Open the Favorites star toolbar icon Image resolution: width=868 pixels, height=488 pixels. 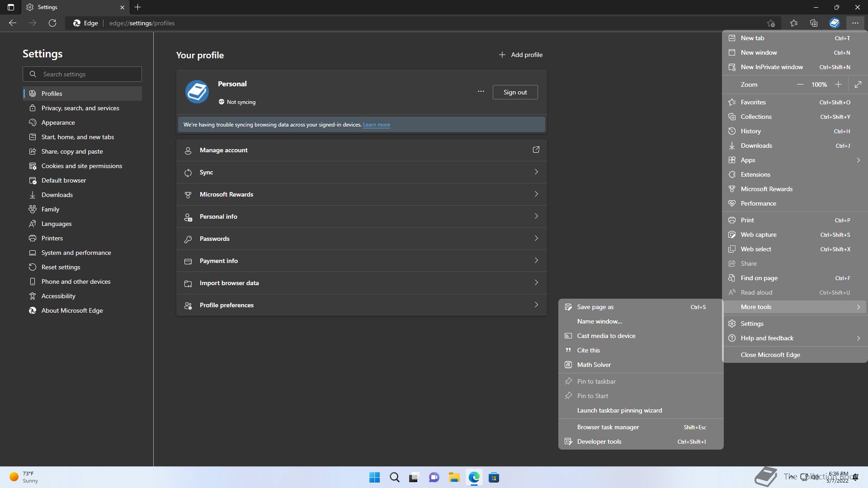point(794,23)
